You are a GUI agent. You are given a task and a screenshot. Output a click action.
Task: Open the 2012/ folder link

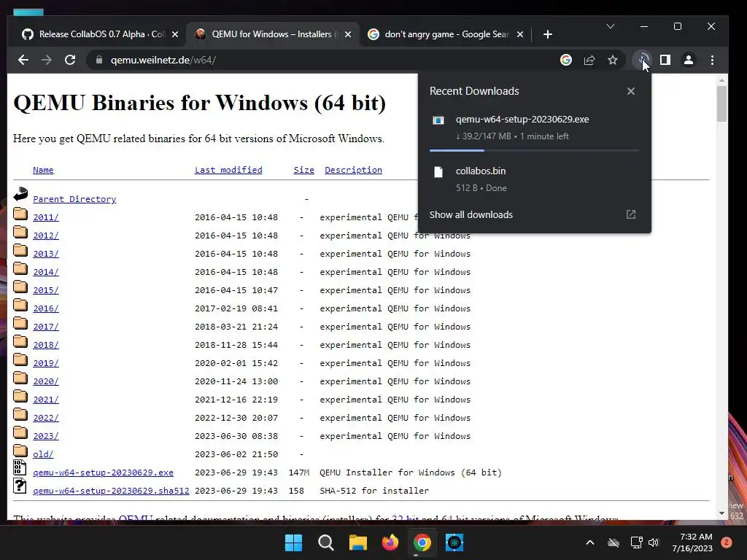[x=46, y=236]
